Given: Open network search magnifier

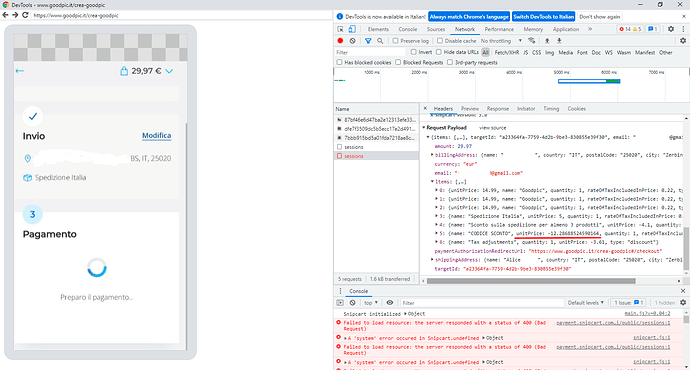Looking at the screenshot, I should click(x=380, y=41).
